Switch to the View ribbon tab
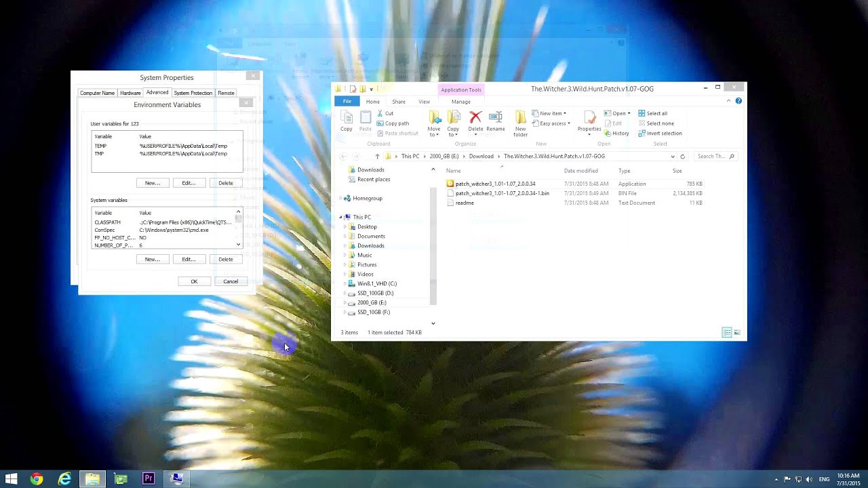868x488 pixels. [424, 102]
